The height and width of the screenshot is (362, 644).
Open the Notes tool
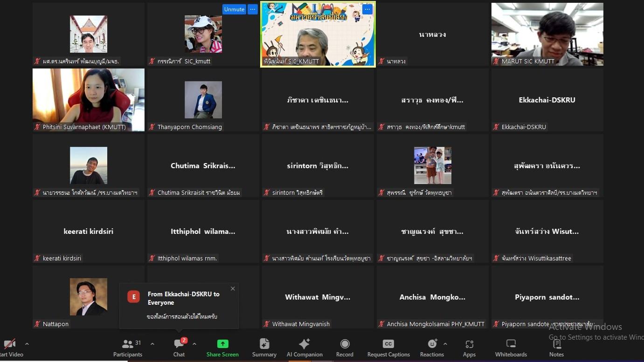pos(556,348)
